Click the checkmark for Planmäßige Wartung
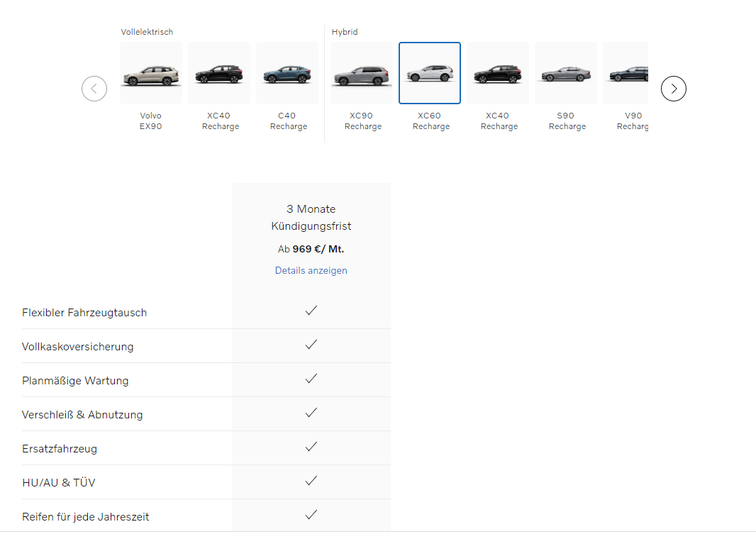The height and width of the screenshot is (556, 756). (x=311, y=379)
